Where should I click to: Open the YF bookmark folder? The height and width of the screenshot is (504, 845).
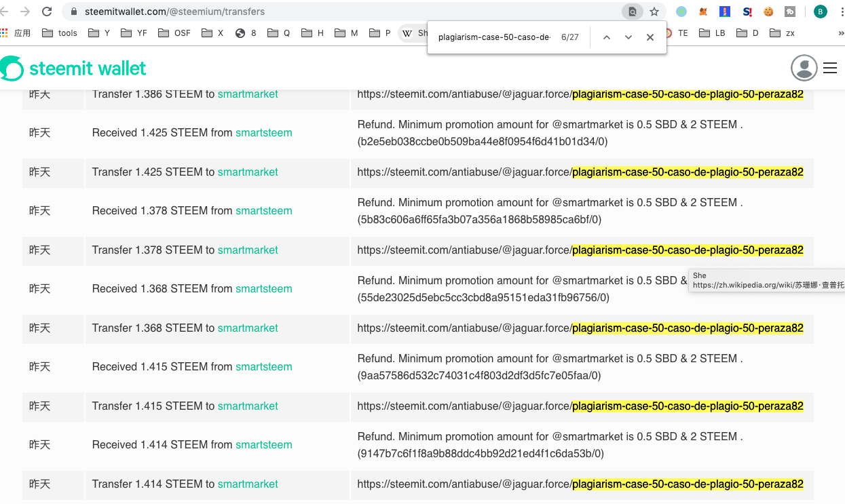pyautogui.click(x=134, y=33)
